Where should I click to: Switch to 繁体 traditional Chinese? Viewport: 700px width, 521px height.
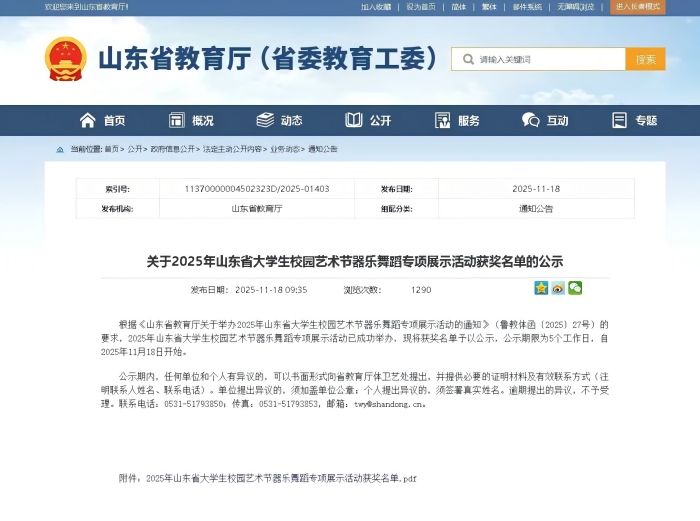click(x=489, y=7)
